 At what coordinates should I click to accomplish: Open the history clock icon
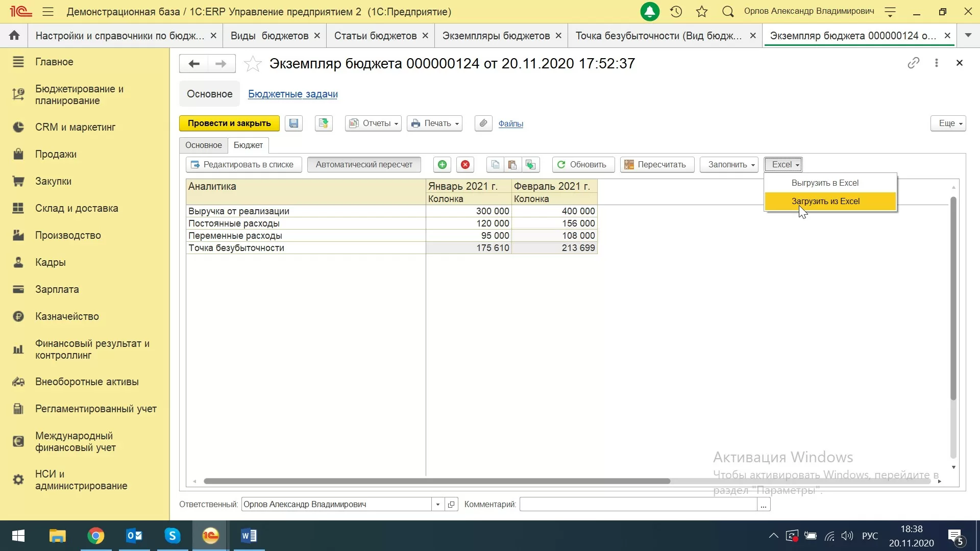(x=676, y=11)
